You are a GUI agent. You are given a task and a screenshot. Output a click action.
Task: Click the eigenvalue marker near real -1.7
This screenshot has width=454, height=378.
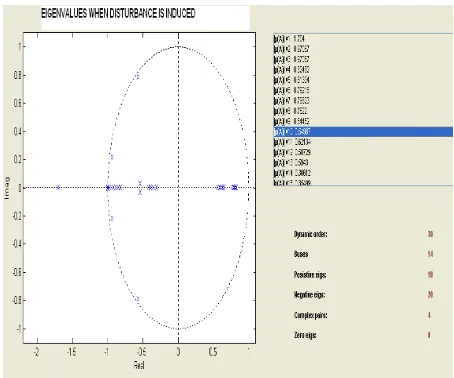58,187
